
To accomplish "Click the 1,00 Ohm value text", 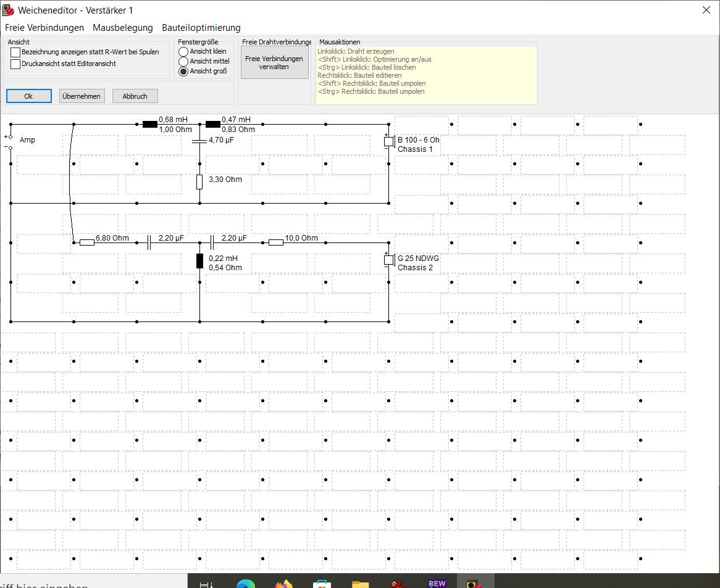I will [175, 130].
